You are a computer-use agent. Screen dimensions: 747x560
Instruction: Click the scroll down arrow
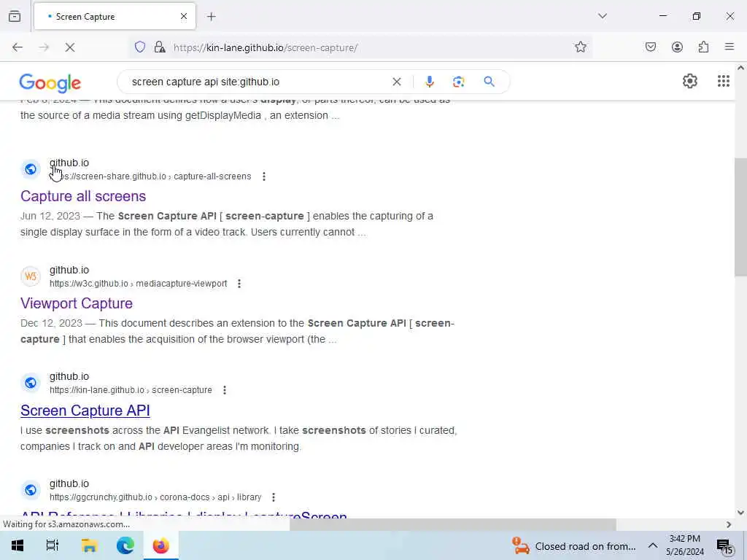click(x=740, y=513)
